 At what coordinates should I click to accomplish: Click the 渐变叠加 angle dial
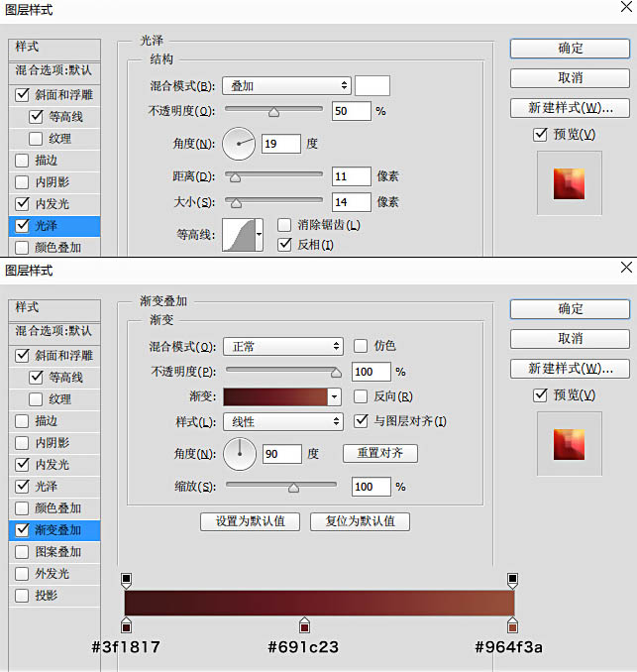coord(240,454)
